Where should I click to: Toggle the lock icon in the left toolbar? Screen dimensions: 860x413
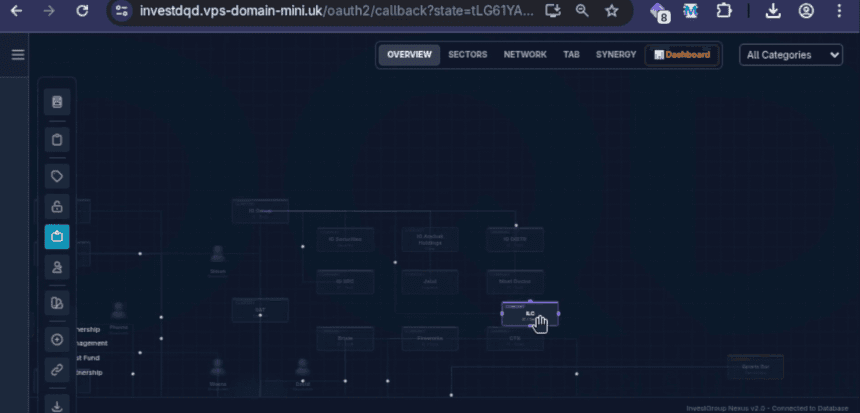click(57, 207)
